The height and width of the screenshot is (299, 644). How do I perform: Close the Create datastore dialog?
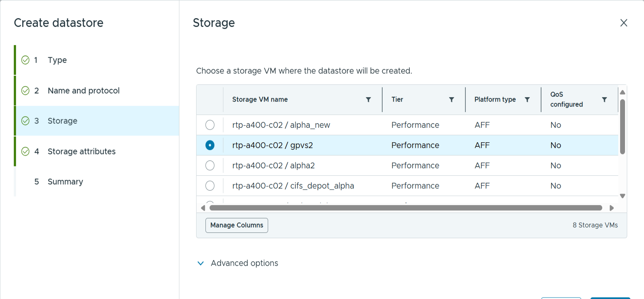click(x=623, y=23)
